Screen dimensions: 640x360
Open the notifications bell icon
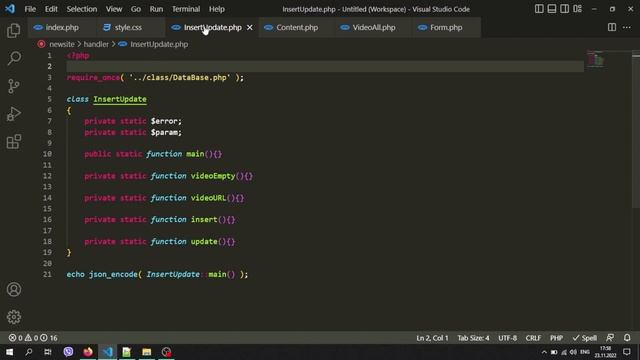(x=627, y=338)
